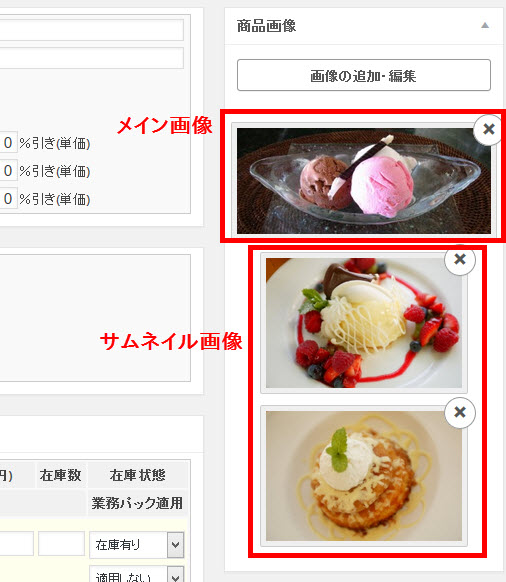The image size is (506, 582).
Task: Click the 在庫数 column header
Action: click(61, 475)
